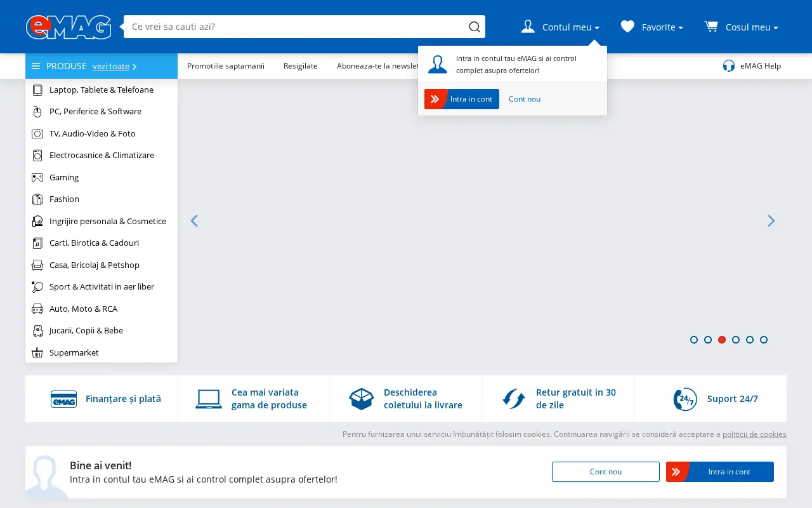Click the Suport 24/7 phone icon
The height and width of the screenshot is (508, 812).
point(685,399)
